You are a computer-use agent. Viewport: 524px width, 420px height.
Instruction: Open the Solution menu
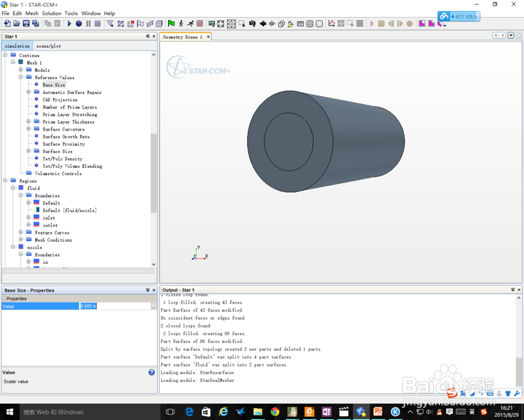point(51,14)
